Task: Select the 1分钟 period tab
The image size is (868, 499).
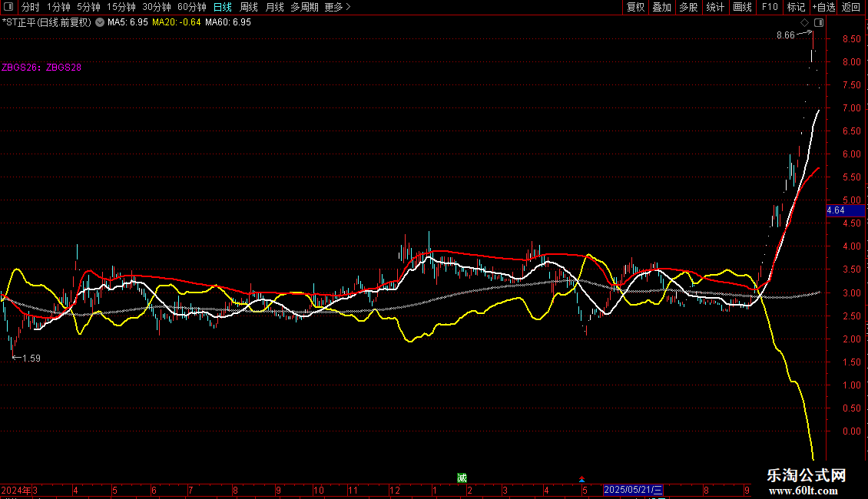Action: point(58,7)
